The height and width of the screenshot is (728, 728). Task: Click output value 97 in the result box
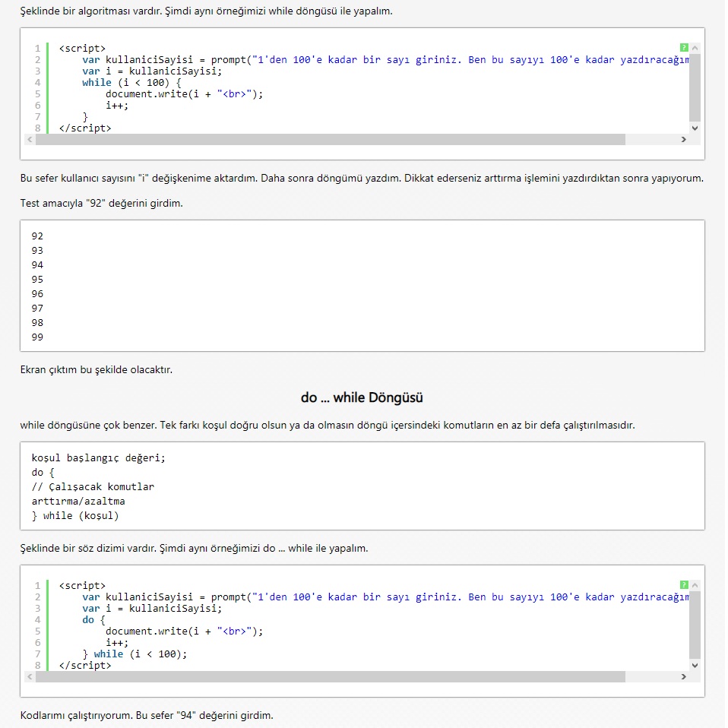(37, 309)
